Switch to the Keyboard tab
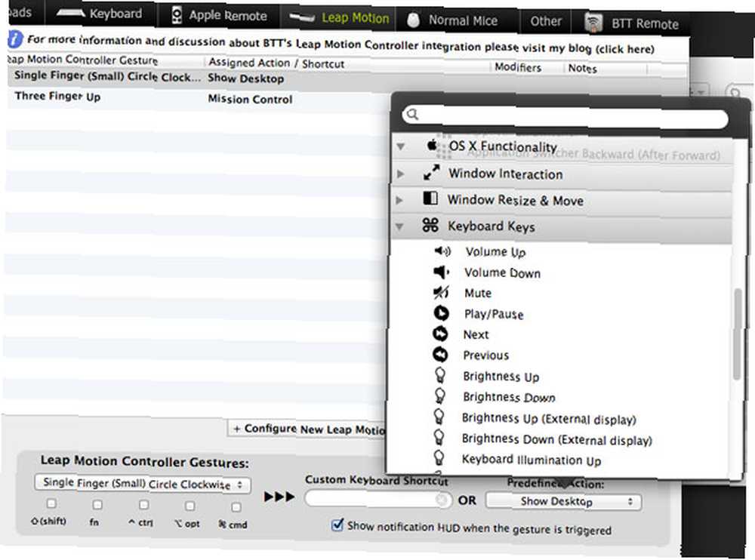The height and width of the screenshot is (560, 755). click(x=100, y=13)
